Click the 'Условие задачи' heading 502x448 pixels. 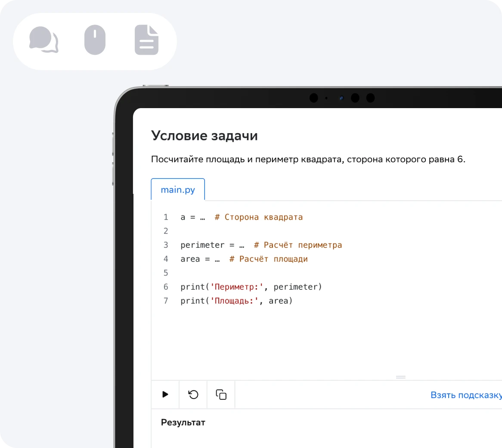click(x=205, y=136)
